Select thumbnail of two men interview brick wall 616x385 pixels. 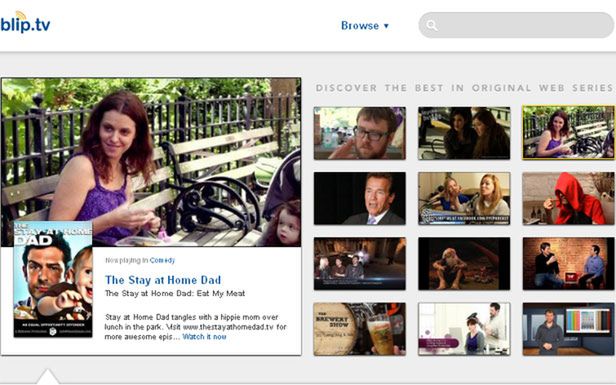point(568,264)
